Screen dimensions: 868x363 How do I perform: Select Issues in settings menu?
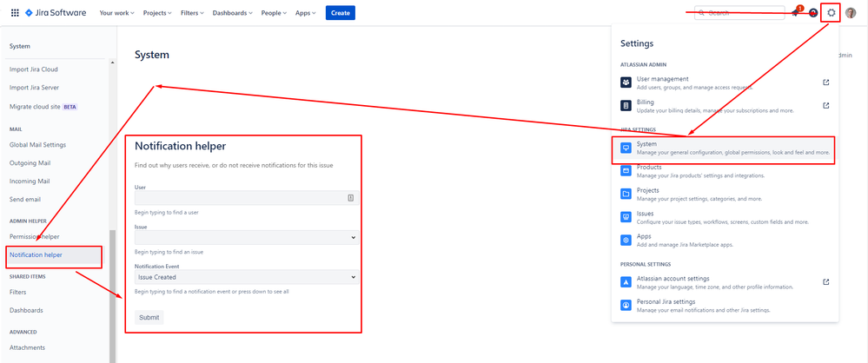[726, 217]
